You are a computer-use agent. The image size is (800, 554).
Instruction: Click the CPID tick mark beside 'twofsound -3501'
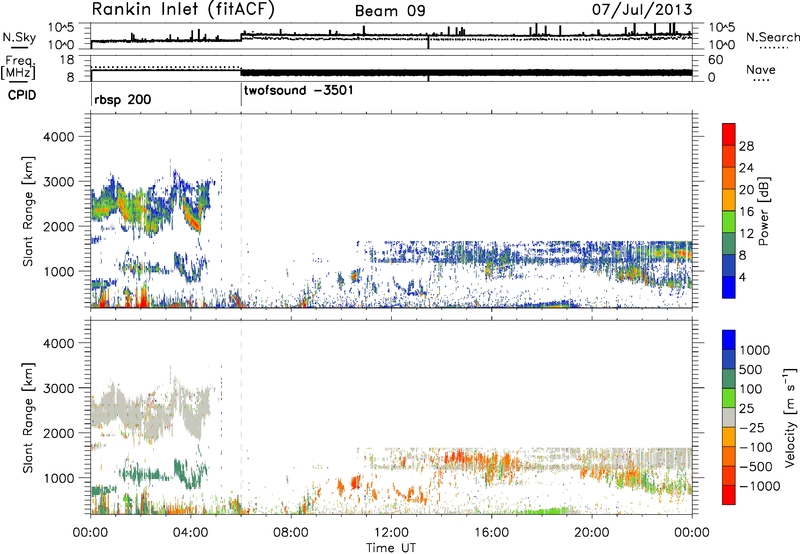(x=241, y=95)
